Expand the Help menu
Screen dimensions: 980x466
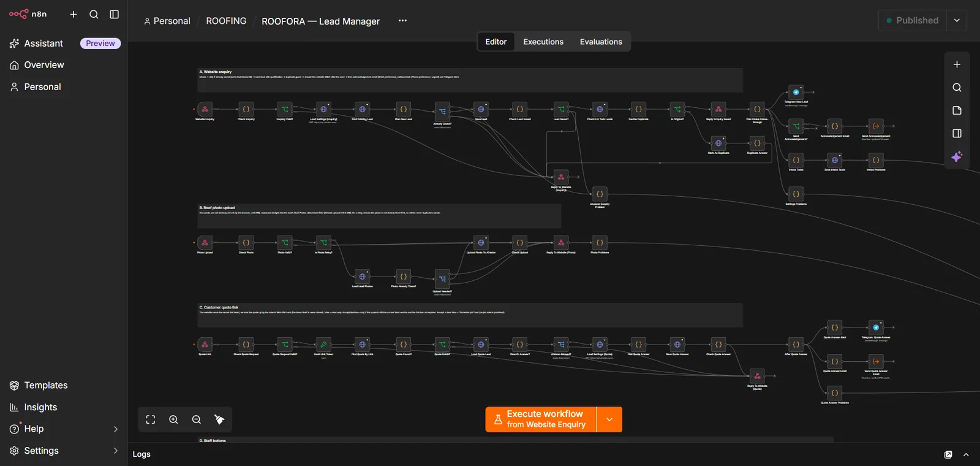click(x=64, y=429)
